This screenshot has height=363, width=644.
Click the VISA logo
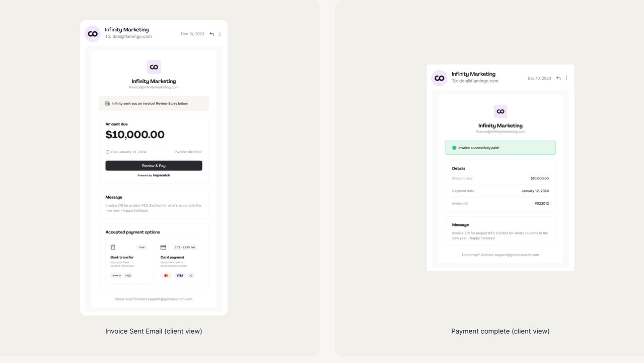click(x=180, y=275)
